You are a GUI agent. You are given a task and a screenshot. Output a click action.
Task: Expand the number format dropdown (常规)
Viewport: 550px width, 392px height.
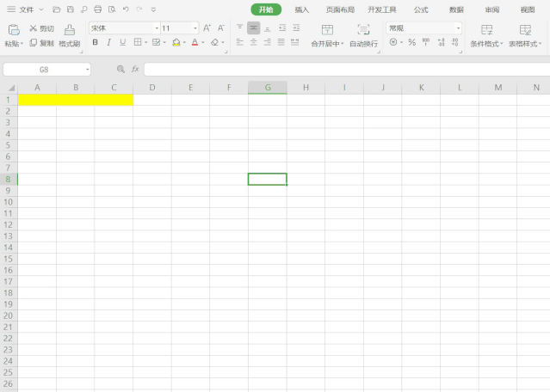pos(457,28)
